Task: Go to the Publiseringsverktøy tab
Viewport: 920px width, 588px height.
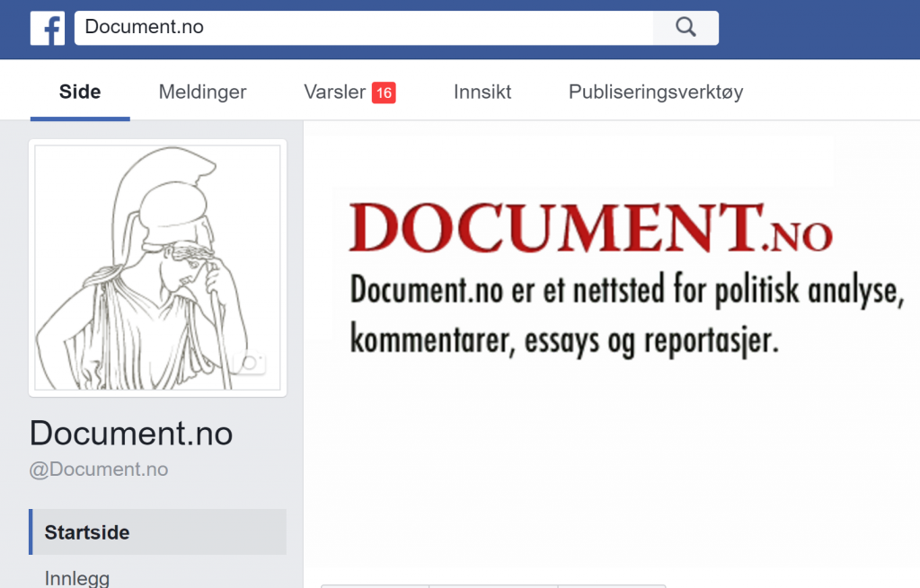Action: pyautogui.click(x=656, y=92)
